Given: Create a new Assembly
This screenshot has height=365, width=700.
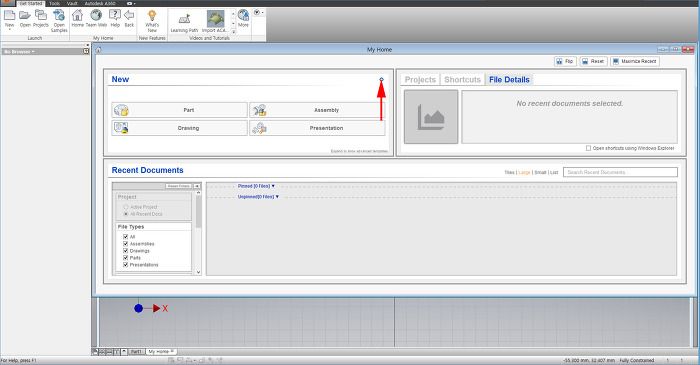Looking at the screenshot, I should (317, 110).
